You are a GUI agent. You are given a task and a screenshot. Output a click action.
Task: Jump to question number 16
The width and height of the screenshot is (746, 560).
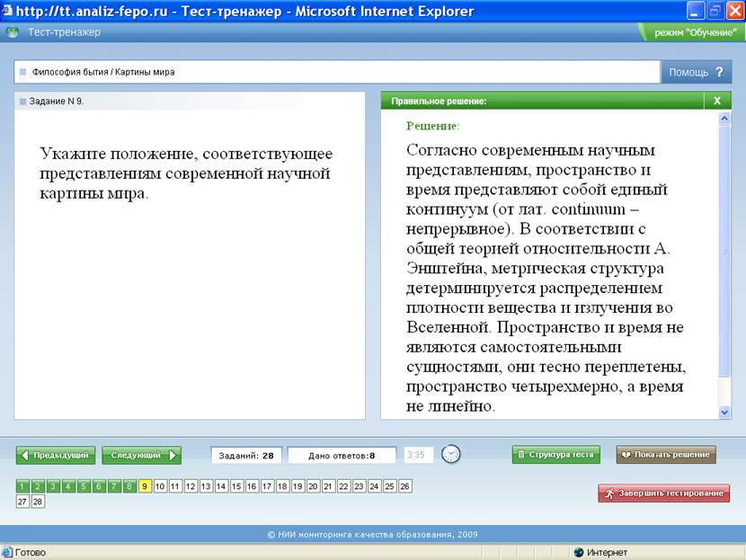252,486
